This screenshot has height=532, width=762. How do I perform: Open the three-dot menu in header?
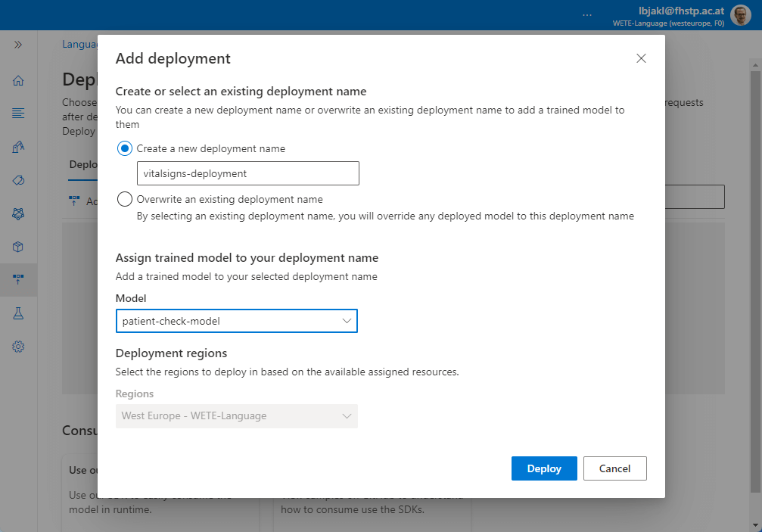point(587,15)
